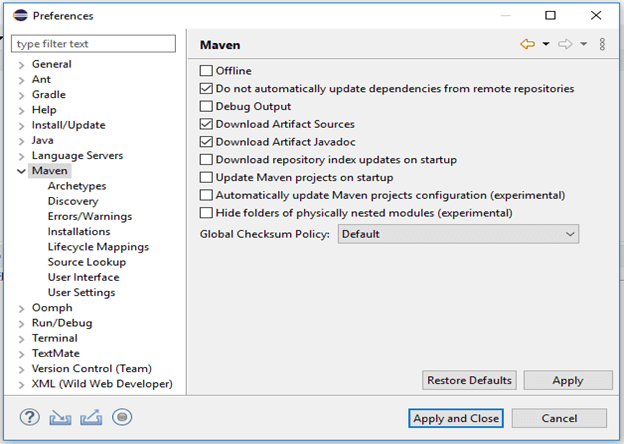Click the Export preferences icon
624x444 pixels.
pos(91,417)
